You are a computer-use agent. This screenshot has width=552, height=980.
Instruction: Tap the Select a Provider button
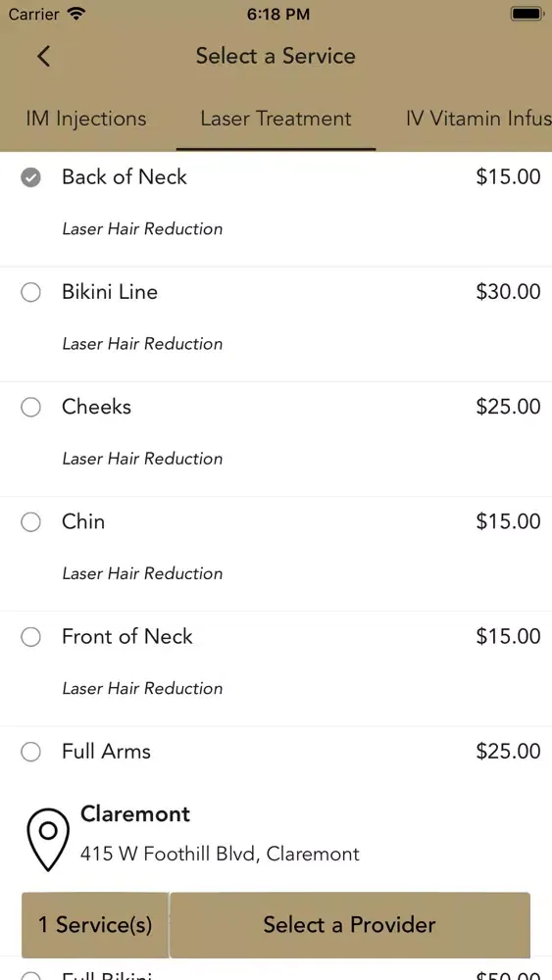pyautogui.click(x=349, y=924)
